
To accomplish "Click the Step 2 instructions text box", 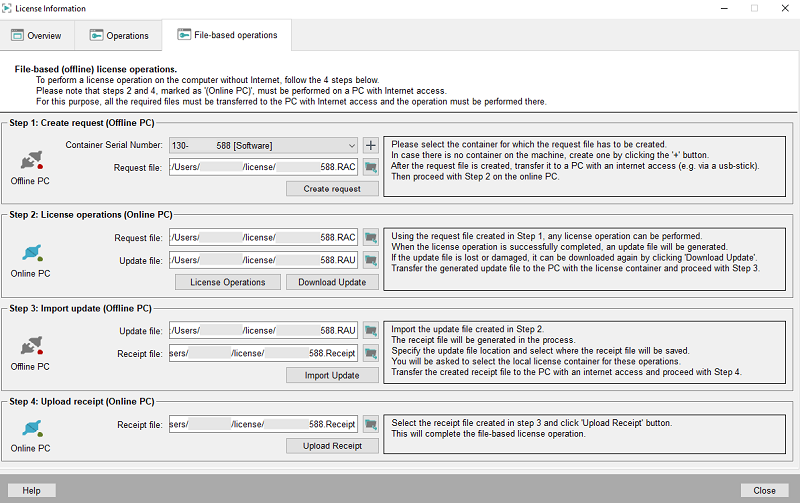I will 584,259.
